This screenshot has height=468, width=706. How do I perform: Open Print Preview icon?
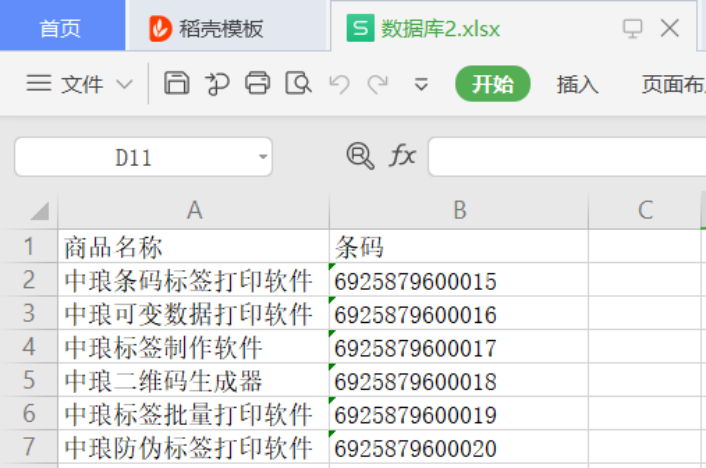pos(298,84)
